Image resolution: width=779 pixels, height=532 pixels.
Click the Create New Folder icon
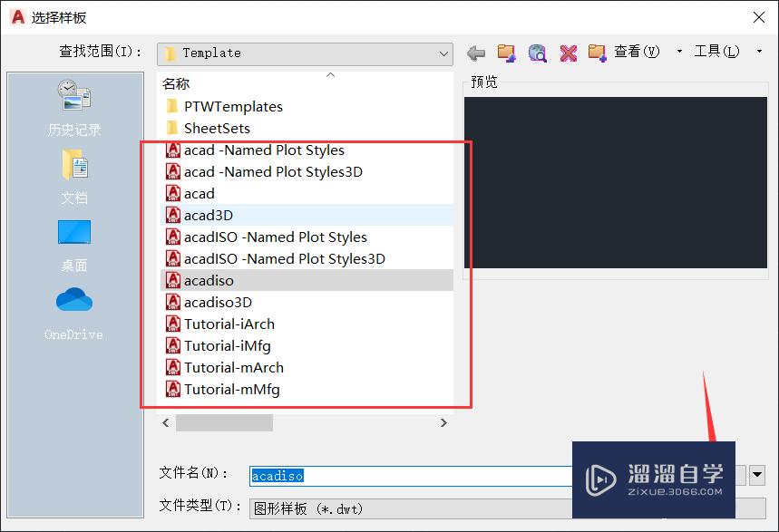[x=598, y=52]
